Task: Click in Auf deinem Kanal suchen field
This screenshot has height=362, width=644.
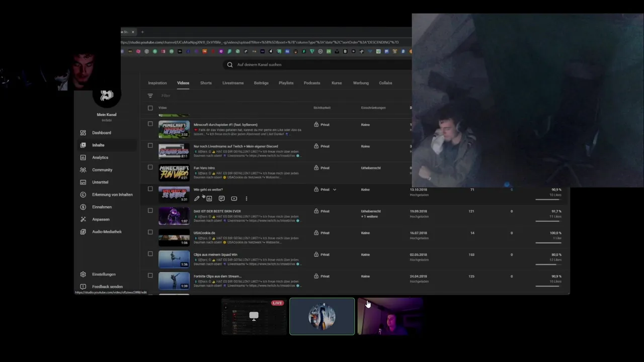Action: tap(317, 65)
